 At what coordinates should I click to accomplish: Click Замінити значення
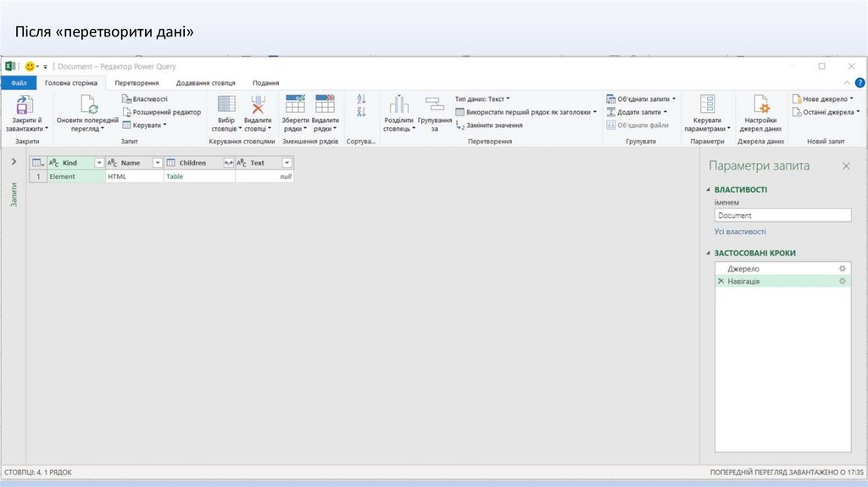(489, 126)
